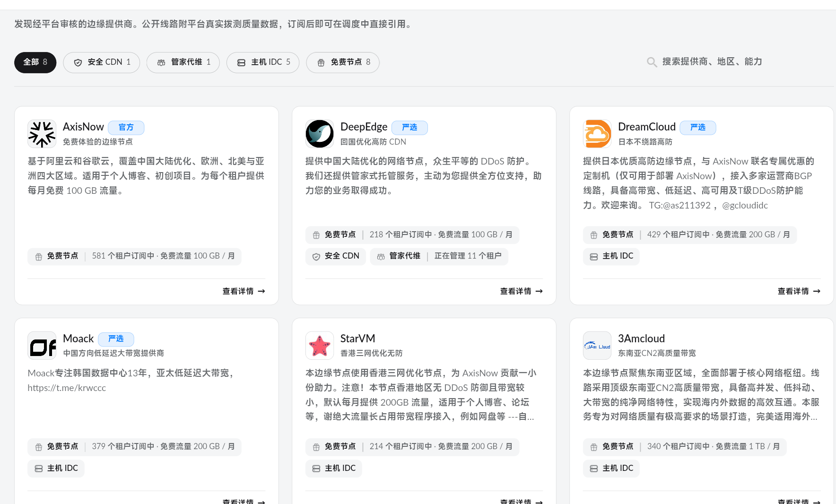Click the 3Amcloud logo icon

(597, 346)
